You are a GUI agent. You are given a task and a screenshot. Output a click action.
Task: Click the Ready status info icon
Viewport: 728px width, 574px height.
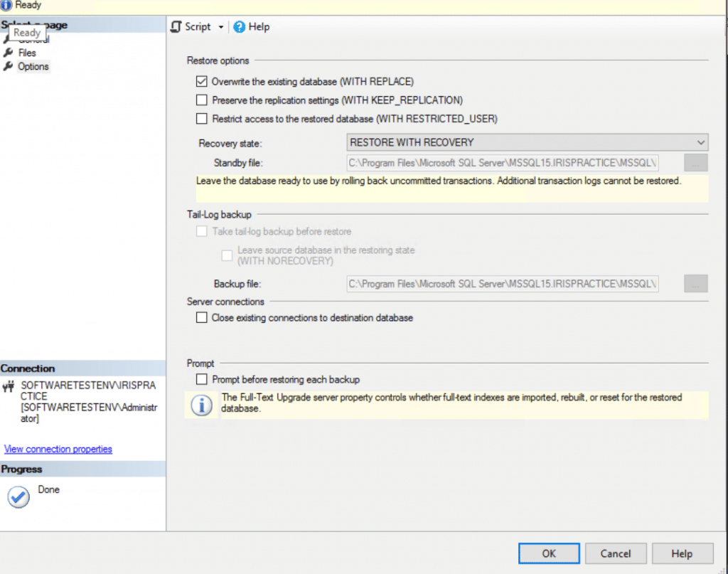(x=6, y=5)
